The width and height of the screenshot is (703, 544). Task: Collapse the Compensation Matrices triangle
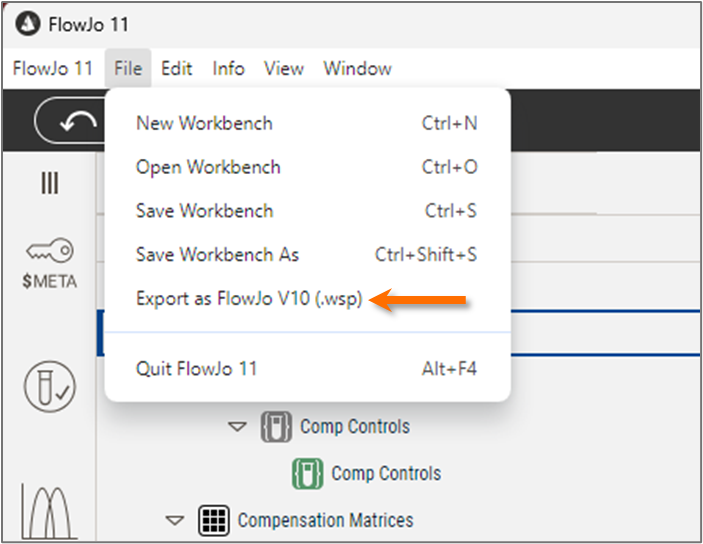pos(175,520)
